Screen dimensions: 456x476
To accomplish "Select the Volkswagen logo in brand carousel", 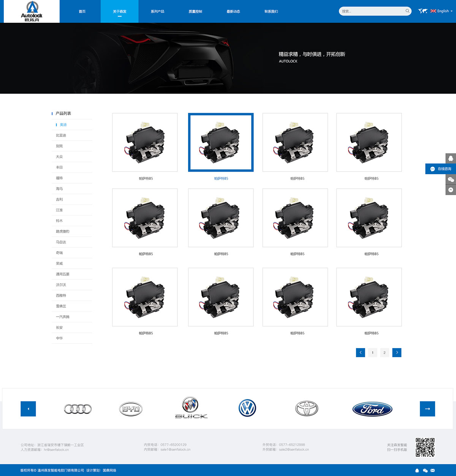I will (247, 408).
